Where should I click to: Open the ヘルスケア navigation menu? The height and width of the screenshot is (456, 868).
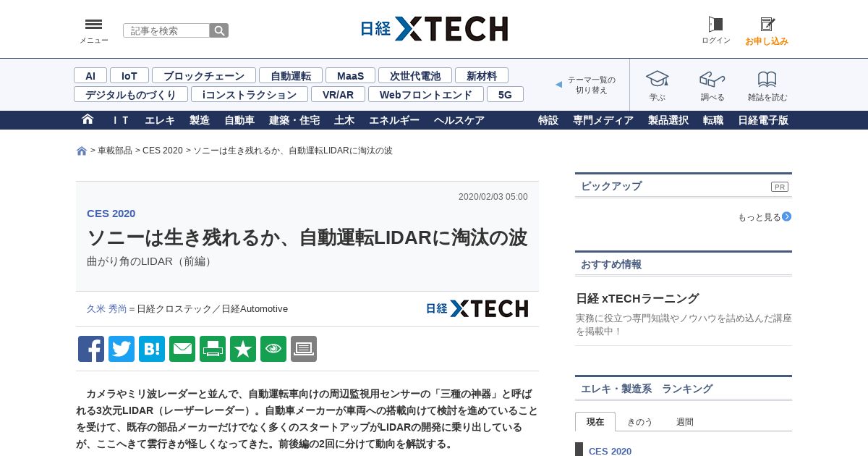point(459,120)
